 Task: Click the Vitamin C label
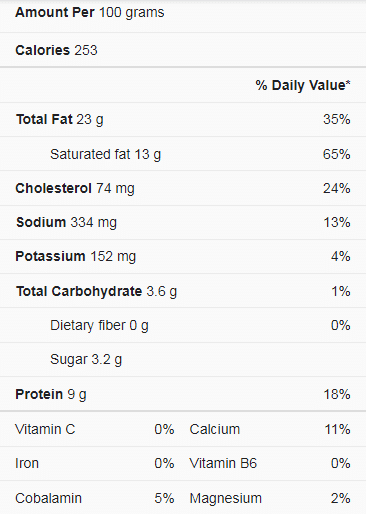coord(45,429)
